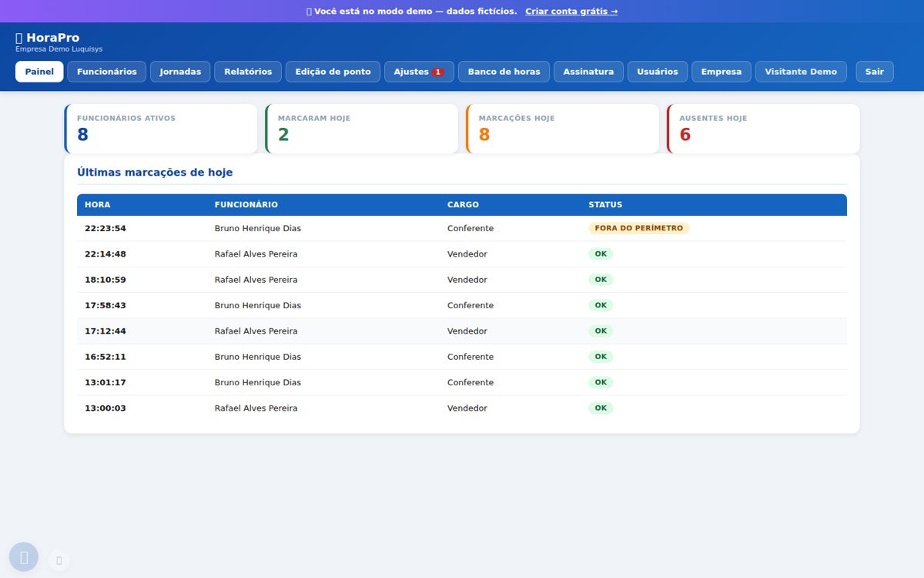
Task: Open the Assinatura tab
Action: point(588,72)
